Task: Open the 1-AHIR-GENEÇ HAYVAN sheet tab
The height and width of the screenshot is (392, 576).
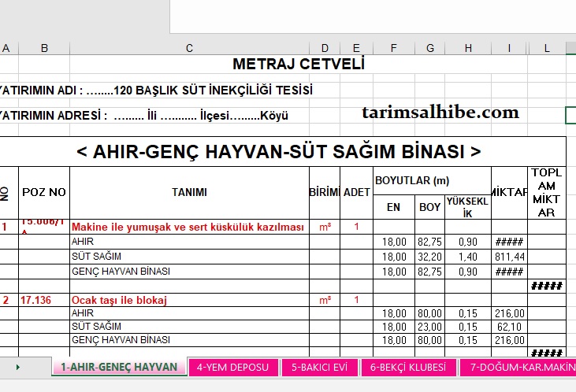Action: coord(119,367)
